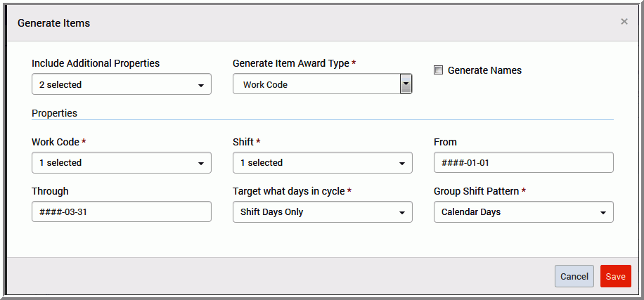Click the Generate Items dialog title
The height and width of the screenshot is (300, 644).
click(54, 23)
